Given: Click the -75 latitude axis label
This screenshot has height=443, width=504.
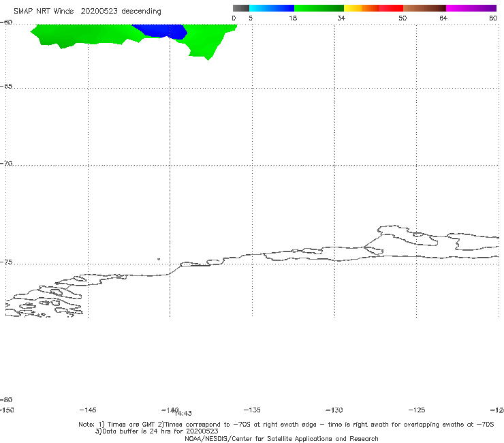Looking at the screenshot, I should pyautogui.click(x=6, y=262).
